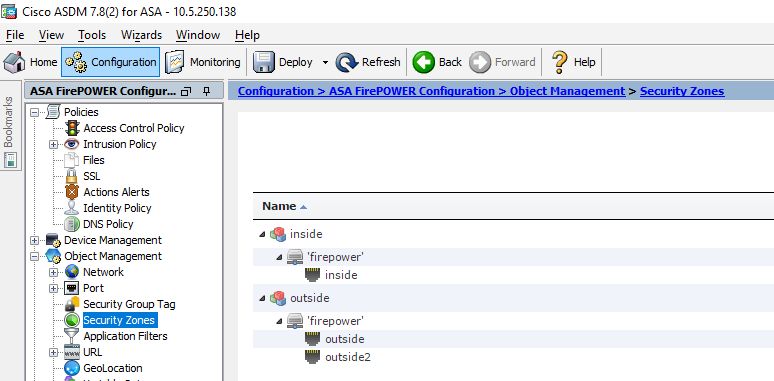Collapse the Policies tree node

(34, 113)
